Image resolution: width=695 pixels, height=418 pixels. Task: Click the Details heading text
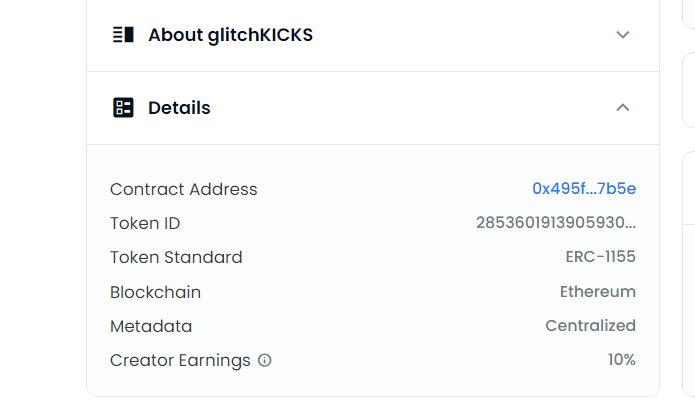click(x=179, y=108)
